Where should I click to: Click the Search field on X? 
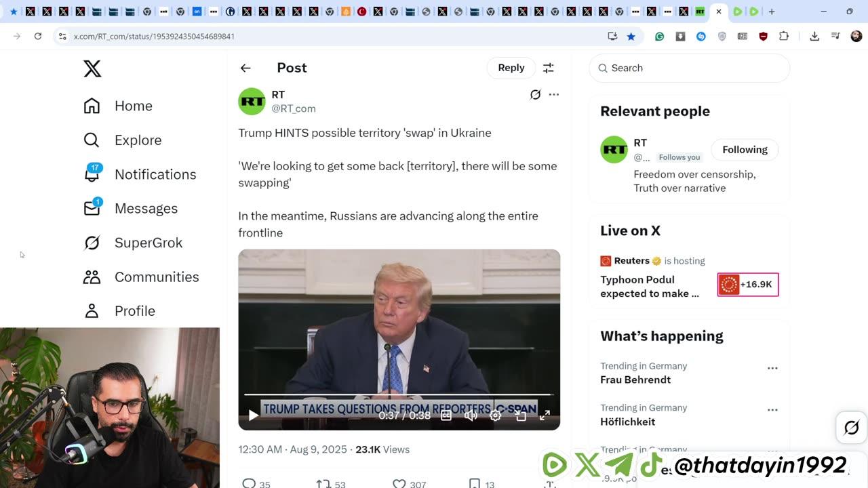click(x=690, y=68)
